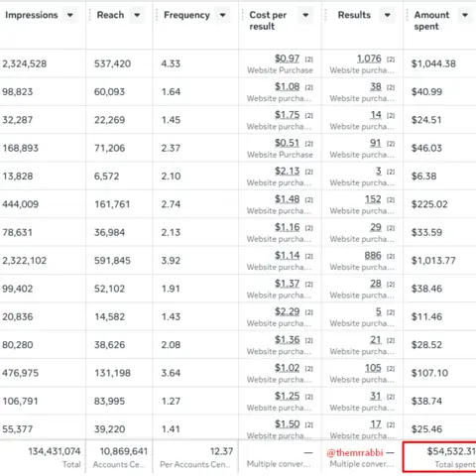This screenshot has height=476, width=476.
Task: Open the Impressions column dropdown arrow
Action: [x=70, y=15]
